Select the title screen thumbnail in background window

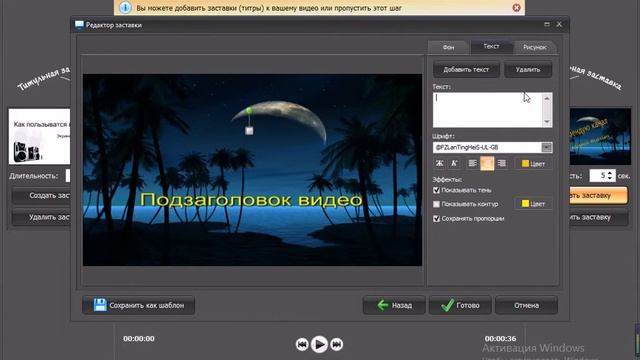coord(40,136)
